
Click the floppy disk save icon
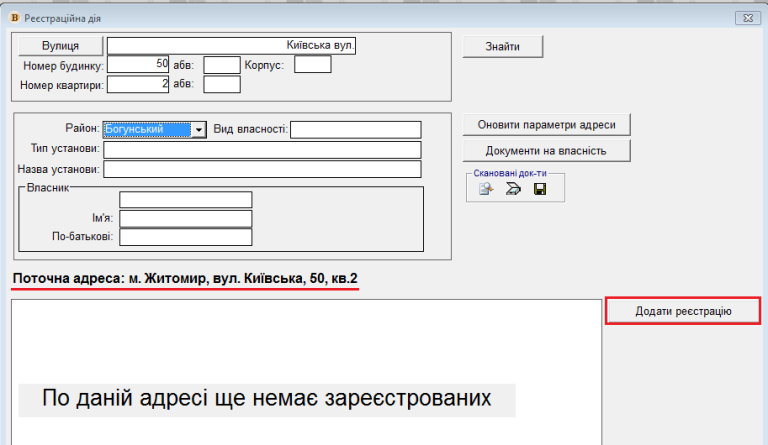click(540, 189)
